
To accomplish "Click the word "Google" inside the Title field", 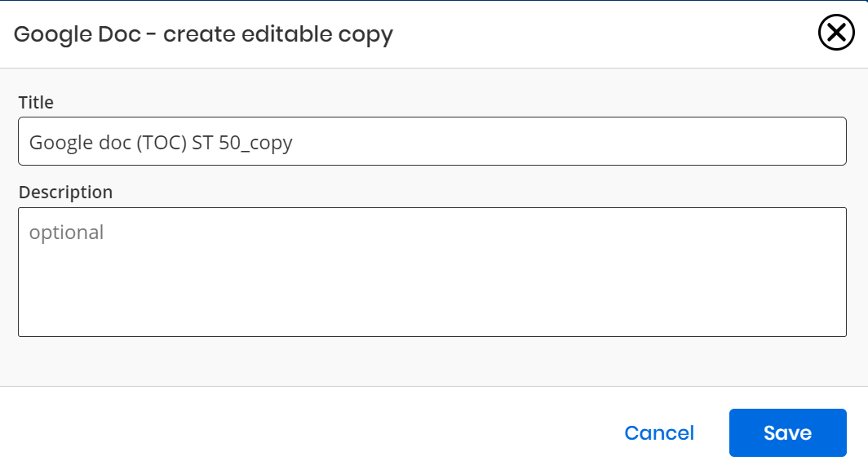I will pyautogui.click(x=61, y=142).
